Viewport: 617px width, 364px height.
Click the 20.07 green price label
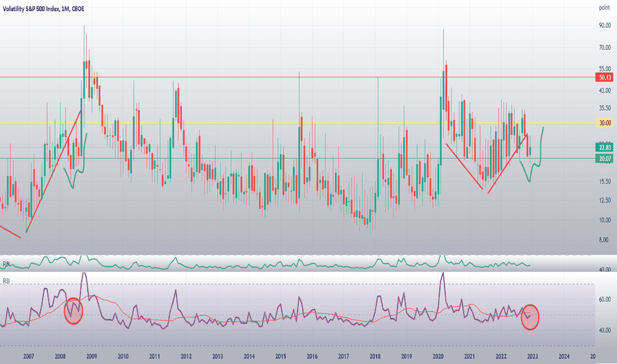[x=605, y=159]
